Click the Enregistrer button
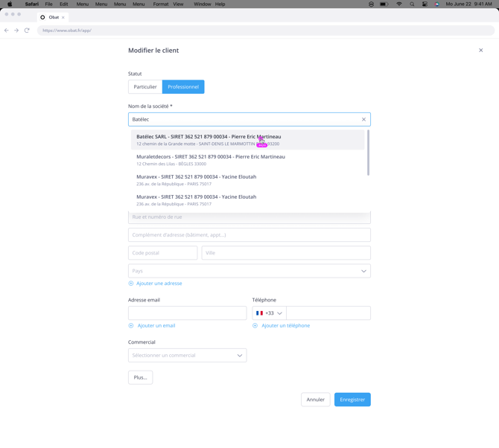Viewport: 499px width, 448px height. [352, 400]
